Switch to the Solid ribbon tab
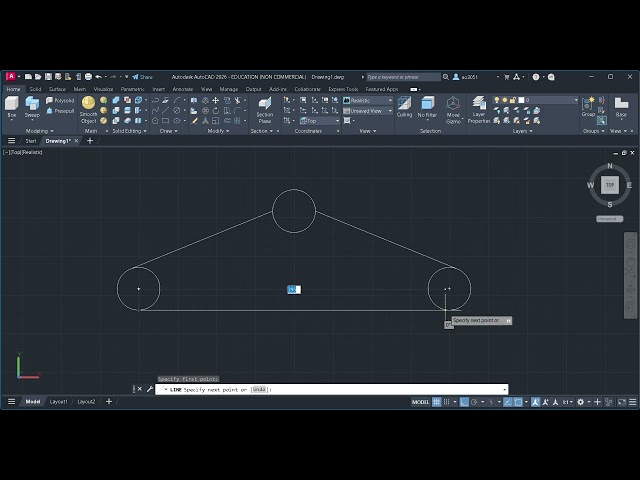The height and width of the screenshot is (480, 640). (x=35, y=89)
